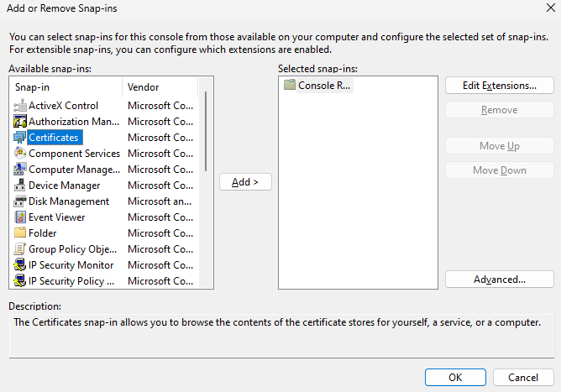This screenshot has width=561, height=392.
Task: Confirm the dialog with OK
Action: [x=455, y=377]
